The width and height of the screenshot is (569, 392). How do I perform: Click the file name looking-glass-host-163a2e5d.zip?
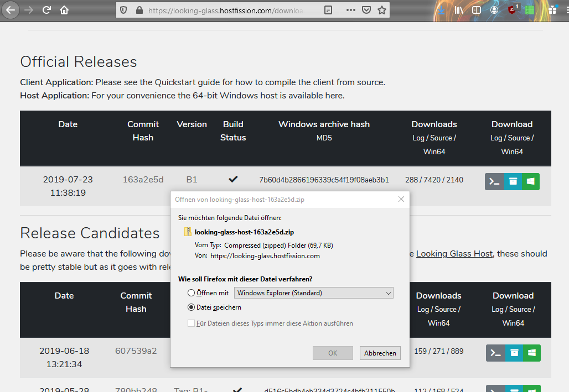coord(244,232)
